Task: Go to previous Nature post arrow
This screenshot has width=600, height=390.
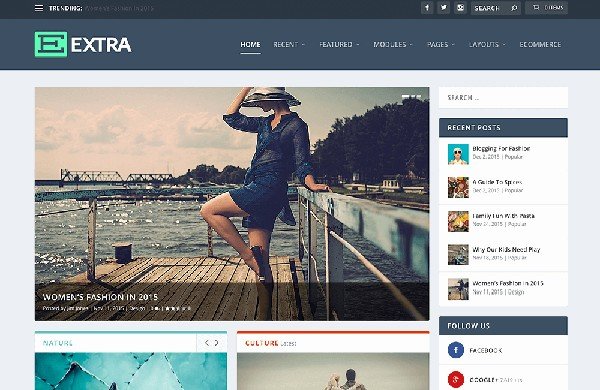Action: pos(207,343)
